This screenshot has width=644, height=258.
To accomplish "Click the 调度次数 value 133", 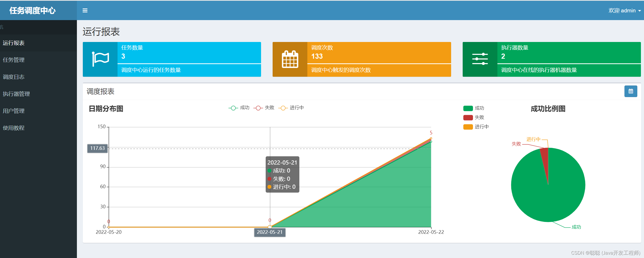I will pyautogui.click(x=317, y=56).
